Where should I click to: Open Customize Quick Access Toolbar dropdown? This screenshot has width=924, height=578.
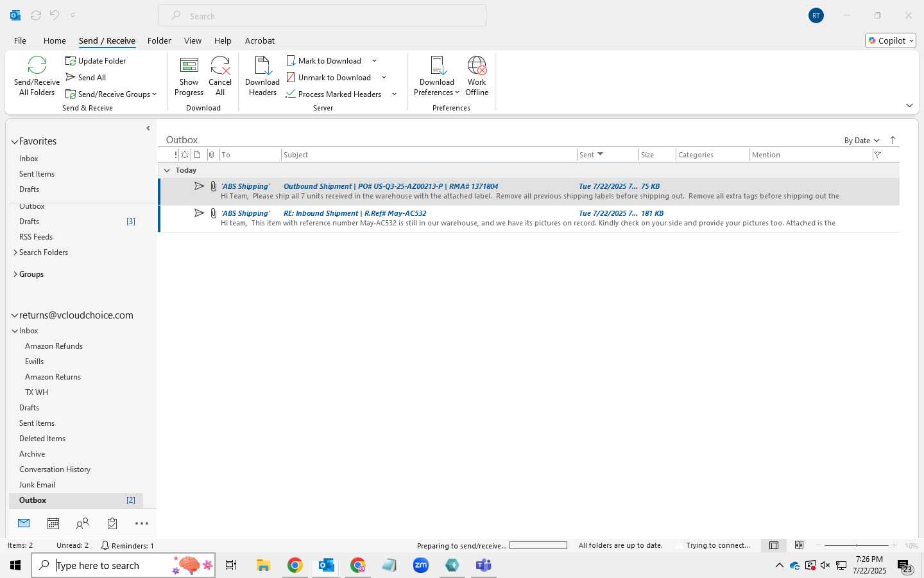click(73, 15)
